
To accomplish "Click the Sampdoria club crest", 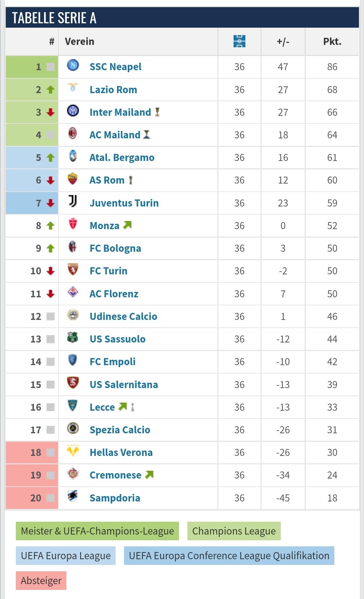I will [x=73, y=496].
